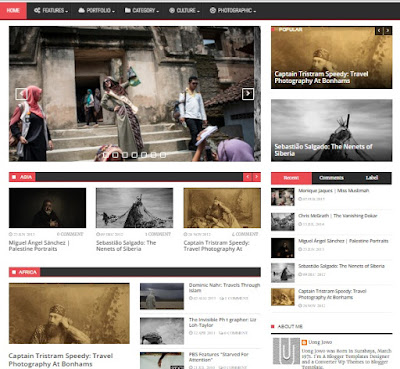Open recent post Monique Jaques | Miss Muslimah
Viewport: 400px width, 369px height.
point(334,191)
